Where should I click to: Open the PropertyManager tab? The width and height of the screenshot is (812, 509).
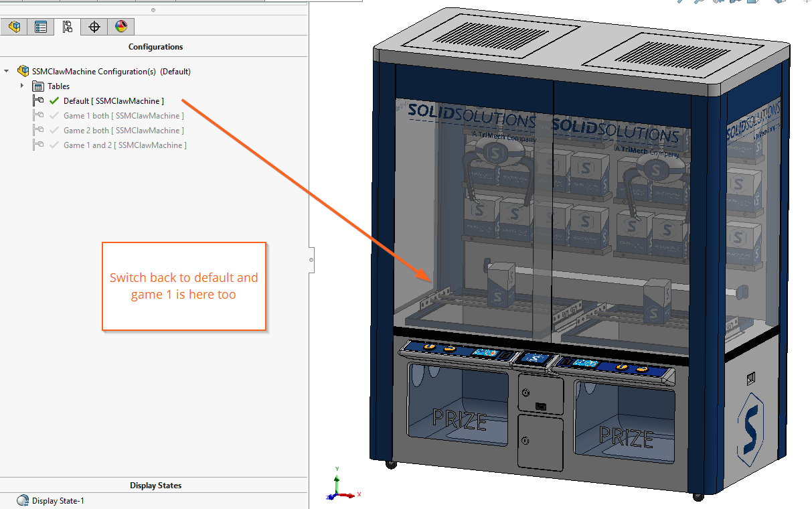(40, 27)
